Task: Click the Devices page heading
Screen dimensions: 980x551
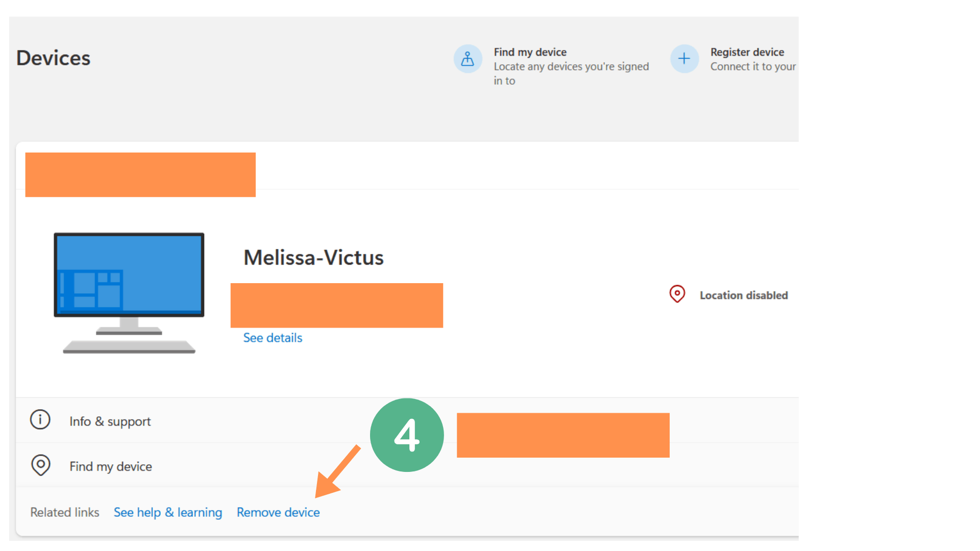Action: [x=53, y=58]
